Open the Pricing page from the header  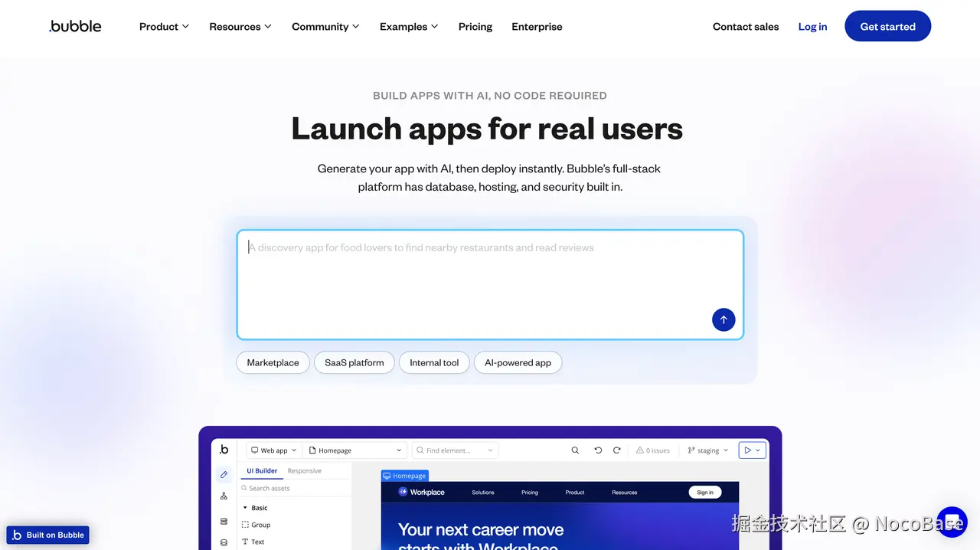tap(475, 26)
